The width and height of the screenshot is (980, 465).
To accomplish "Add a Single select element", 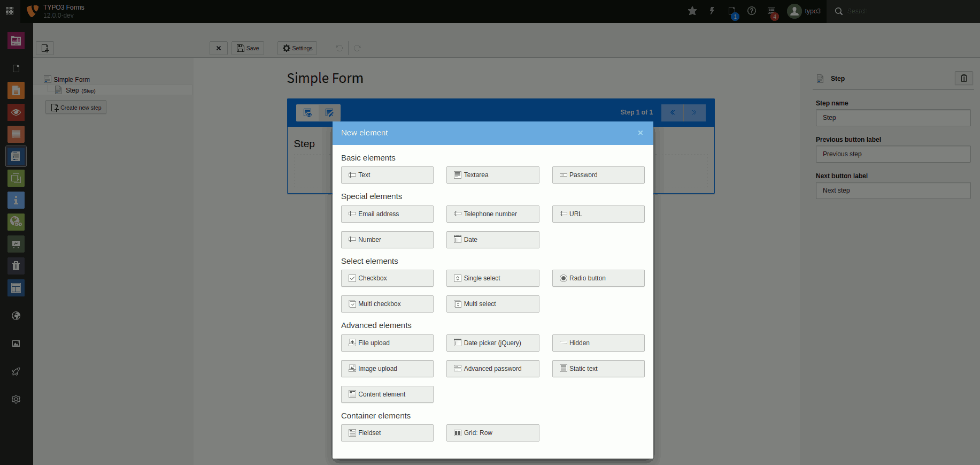I will coord(492,278).
